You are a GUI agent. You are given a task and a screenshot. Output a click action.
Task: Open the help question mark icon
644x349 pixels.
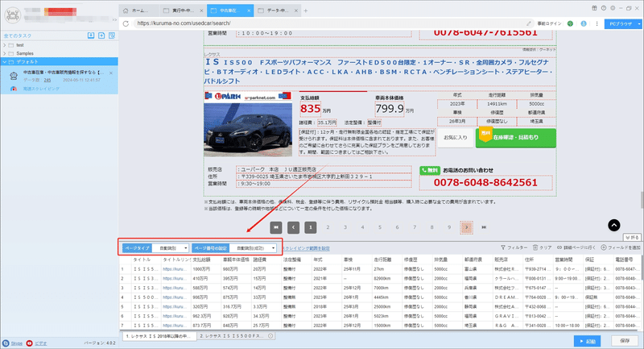603,8
